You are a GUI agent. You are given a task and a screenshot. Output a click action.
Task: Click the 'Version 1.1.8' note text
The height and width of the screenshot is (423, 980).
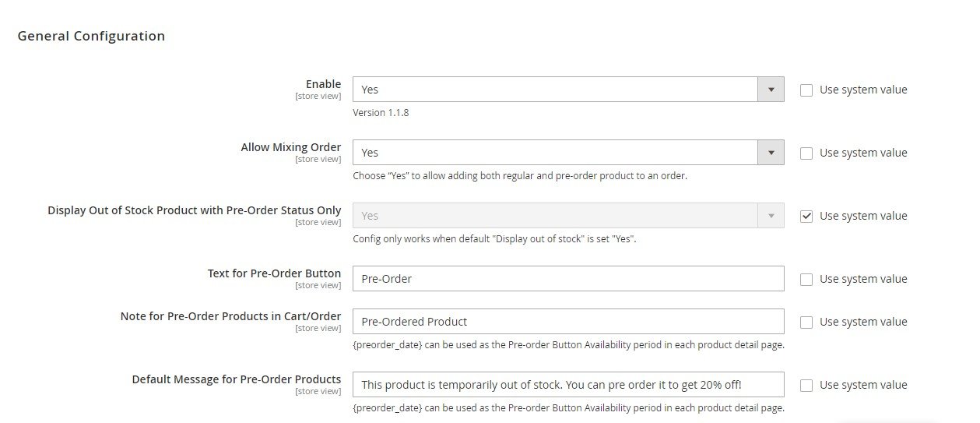pos(381,112)
